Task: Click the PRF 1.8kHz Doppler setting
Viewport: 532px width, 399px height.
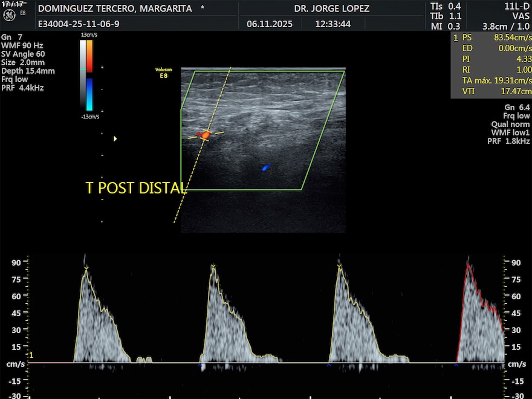Action: tap(508, 141)
